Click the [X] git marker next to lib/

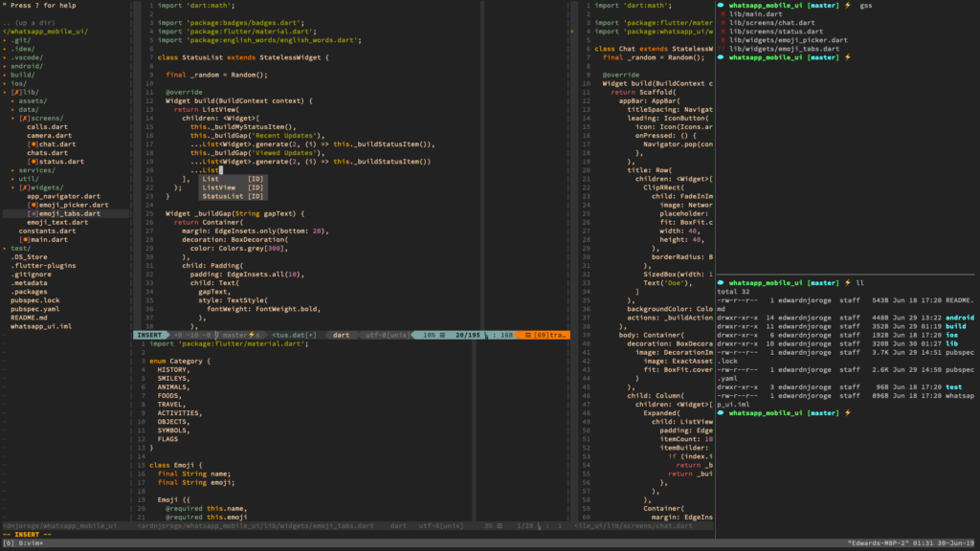click(x=16, y=90)
